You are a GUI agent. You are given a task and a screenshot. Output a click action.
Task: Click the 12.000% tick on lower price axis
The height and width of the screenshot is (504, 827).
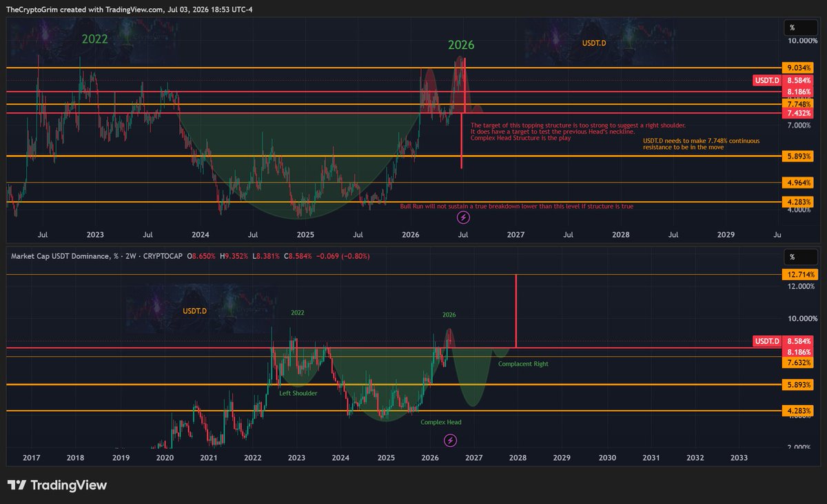[802, 286]
